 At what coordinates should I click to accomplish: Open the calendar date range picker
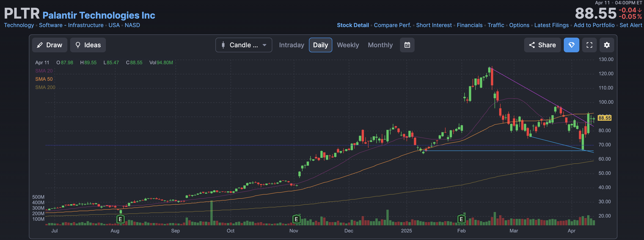407,45
